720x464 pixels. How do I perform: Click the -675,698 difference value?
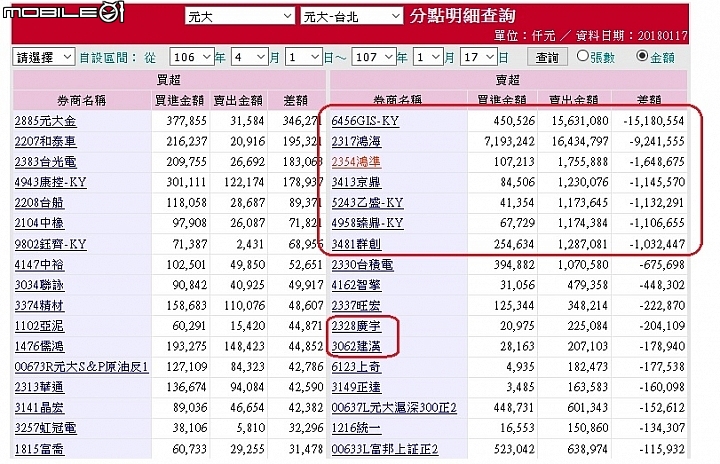(661, 265)
